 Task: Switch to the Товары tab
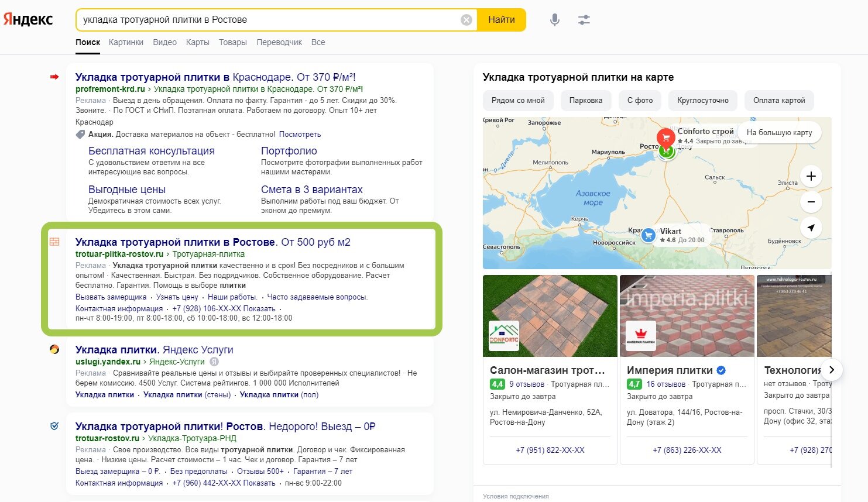(x=233, y=42)
